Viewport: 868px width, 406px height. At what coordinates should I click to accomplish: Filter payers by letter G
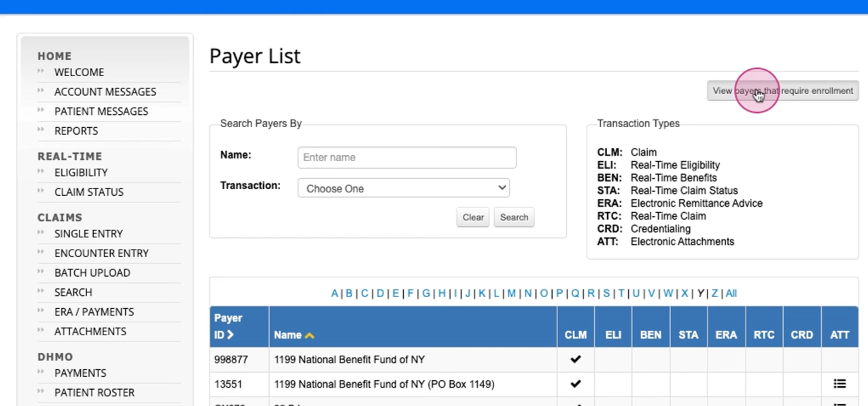coord(426,294)
